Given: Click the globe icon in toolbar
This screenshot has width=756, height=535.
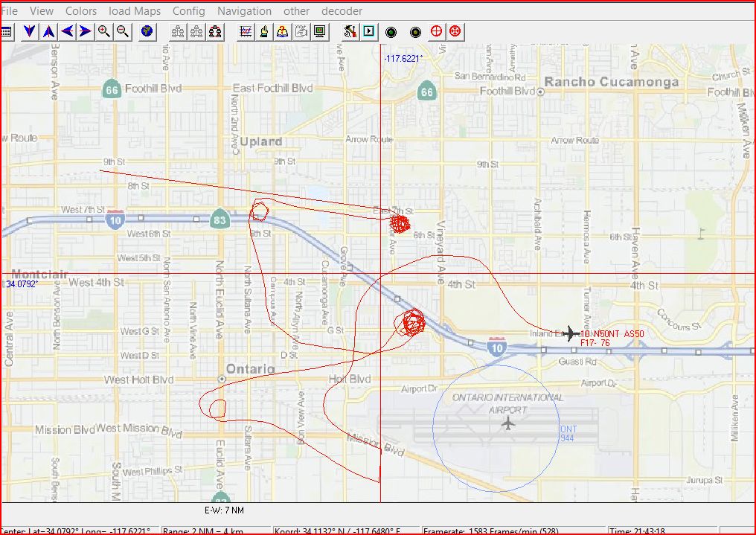Looking at the screenshot, I should (147, 31).
